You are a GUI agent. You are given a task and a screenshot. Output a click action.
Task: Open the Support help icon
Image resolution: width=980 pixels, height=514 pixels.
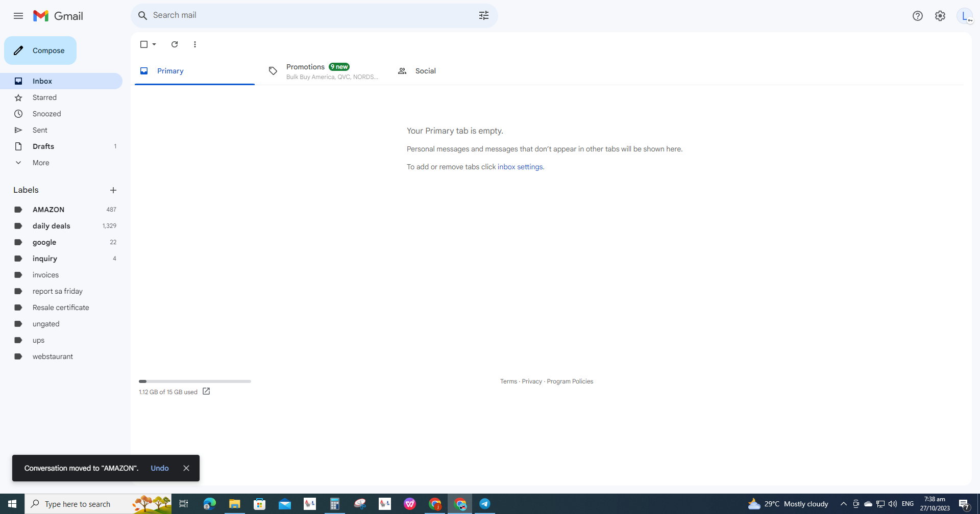(918, 16)
